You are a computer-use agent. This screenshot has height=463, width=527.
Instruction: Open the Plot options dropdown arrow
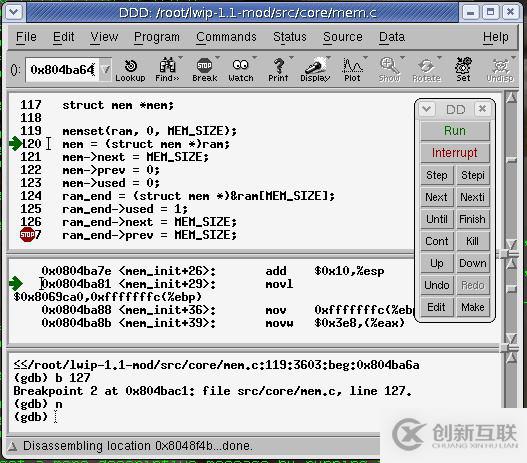pyautogui.click(x=365, y=58)
